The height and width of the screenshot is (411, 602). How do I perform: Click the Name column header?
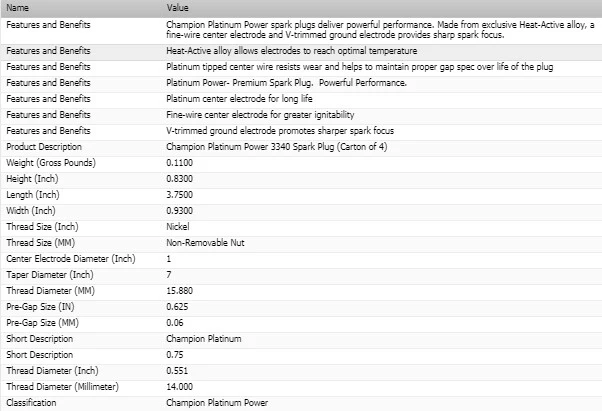[x=81, y=8]
